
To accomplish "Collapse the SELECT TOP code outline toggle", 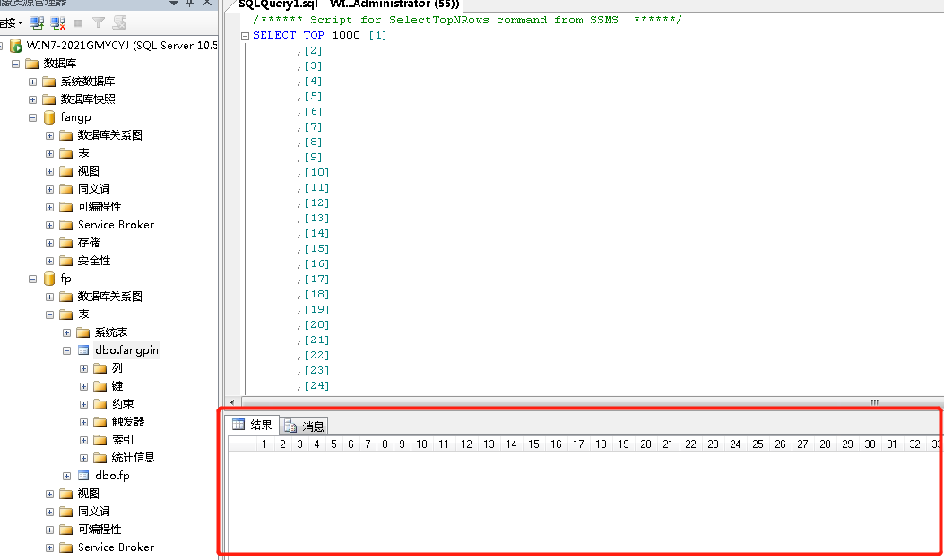I will tap(245, 36).
